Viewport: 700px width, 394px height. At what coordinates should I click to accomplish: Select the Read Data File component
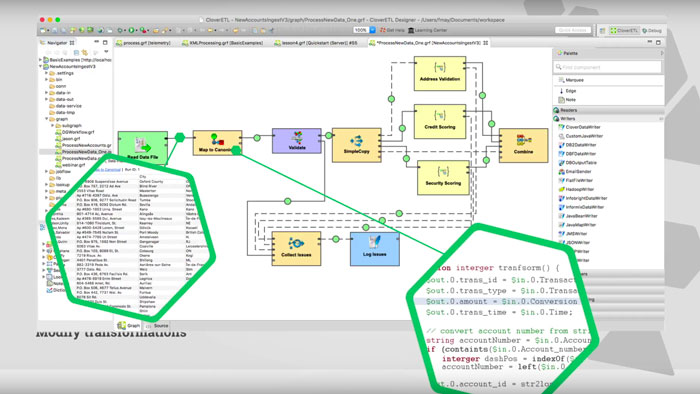(x=142, y=146)
